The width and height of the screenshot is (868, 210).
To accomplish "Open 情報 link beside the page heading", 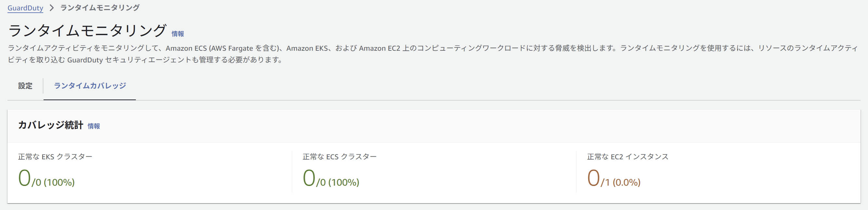I will [x=178, y=34].
